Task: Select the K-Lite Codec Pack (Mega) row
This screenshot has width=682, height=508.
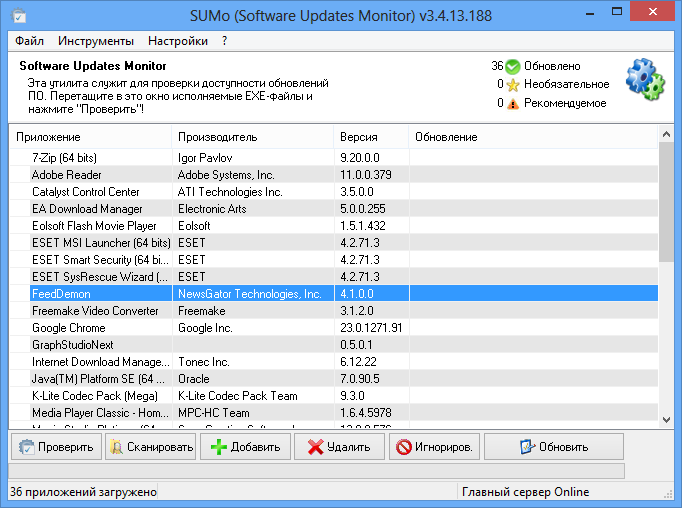Action: pos(334,395)
